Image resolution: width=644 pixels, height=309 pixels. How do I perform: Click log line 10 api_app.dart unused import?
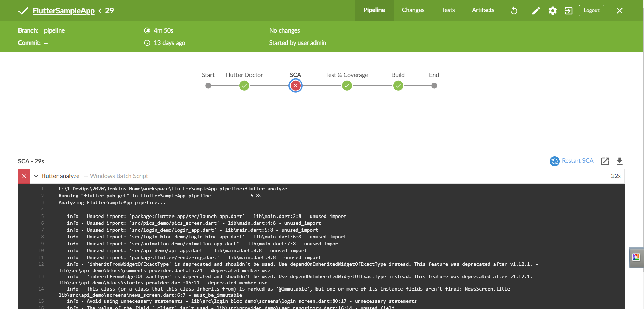[187, 250]
